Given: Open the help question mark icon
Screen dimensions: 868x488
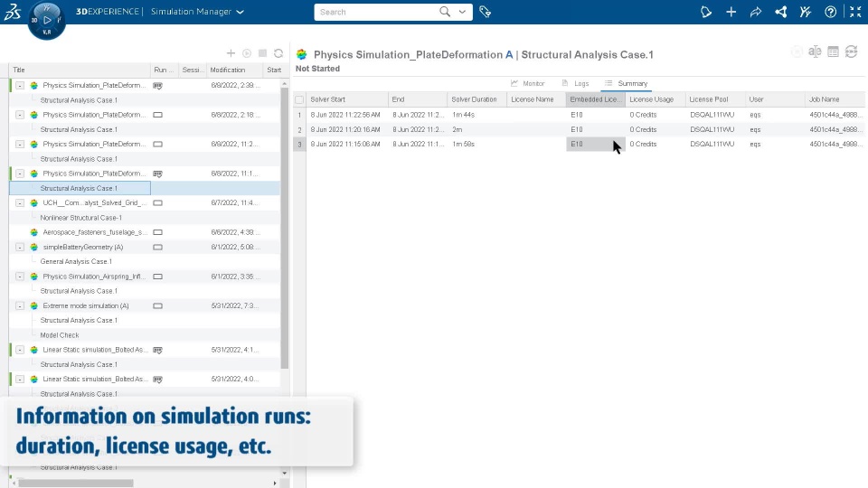Looking at the screenshot, I should [x=830, y=12].
